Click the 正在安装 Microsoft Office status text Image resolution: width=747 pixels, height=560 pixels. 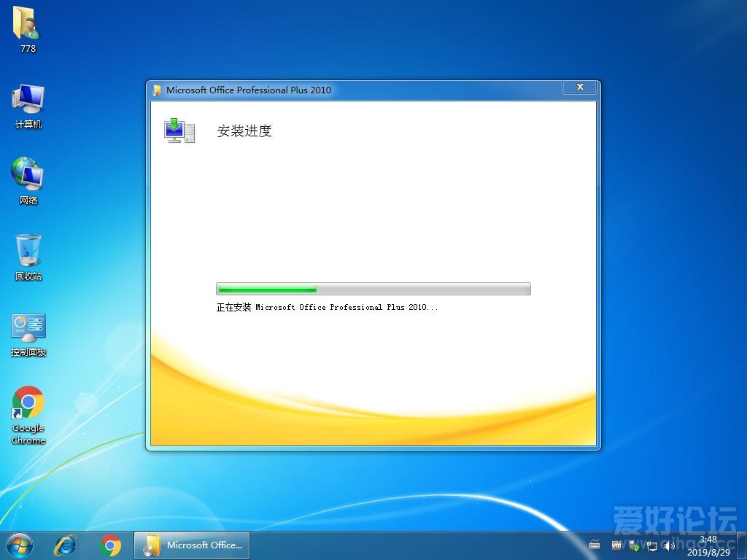click(327, 308)
